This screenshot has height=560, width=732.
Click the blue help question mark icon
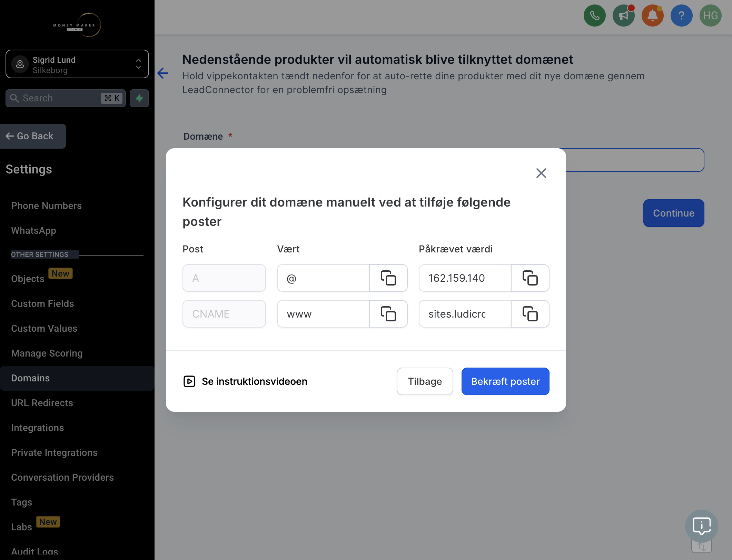click(681, 16)
